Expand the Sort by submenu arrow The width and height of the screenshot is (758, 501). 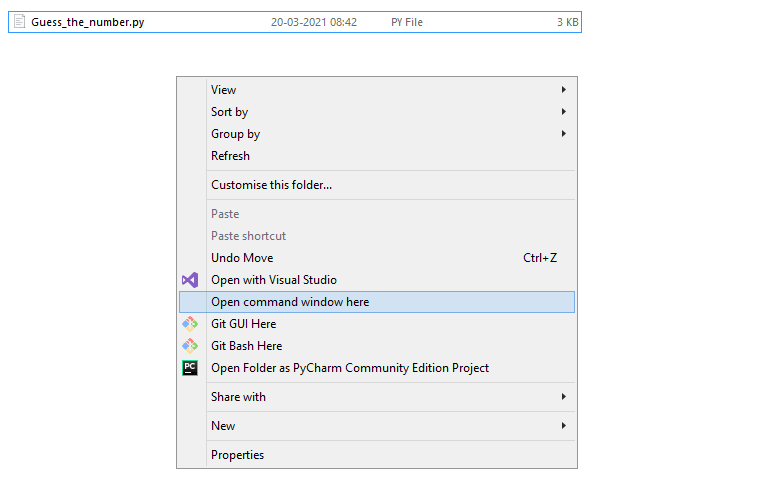pyautogui.click(x=564, y=112)
